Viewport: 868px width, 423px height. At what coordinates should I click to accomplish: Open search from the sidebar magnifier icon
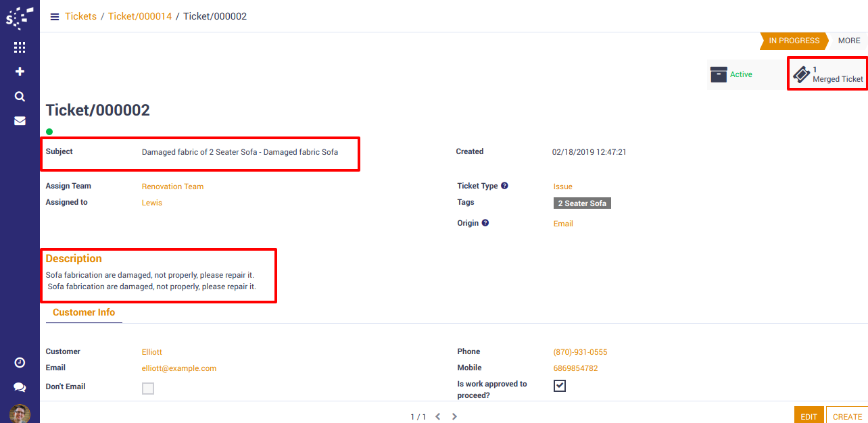tap(20, 97)
